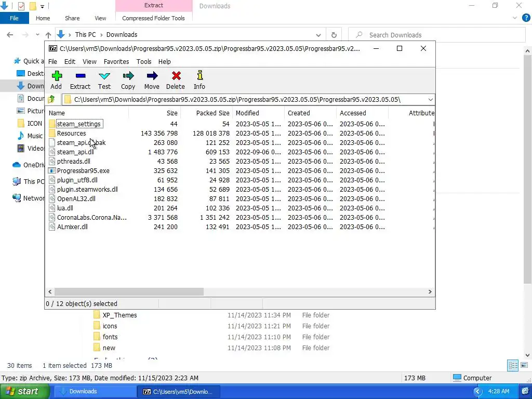Open the Share tab in Explorer ribbon
This screenshot has height=399, width=532.
pos(72,18)
